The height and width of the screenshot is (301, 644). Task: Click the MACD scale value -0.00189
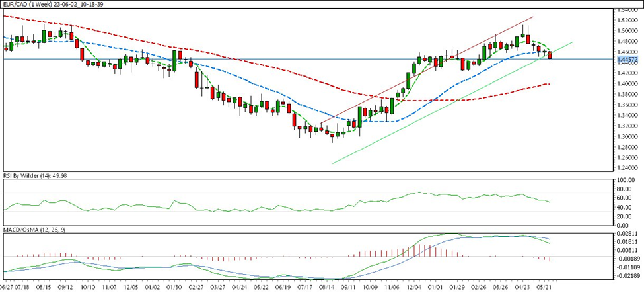pyautogui.click(x=627, y=259)
